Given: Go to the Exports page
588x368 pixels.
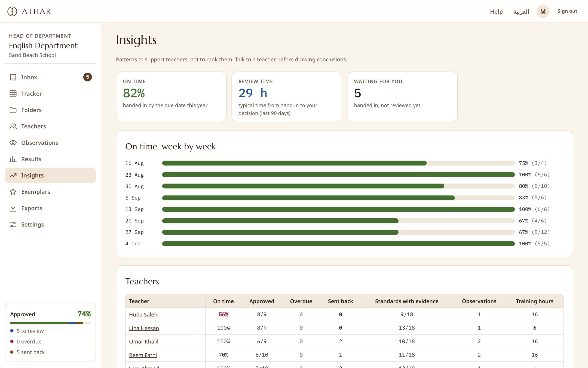Looking at the screenshot, I should [x=50, y=208].
